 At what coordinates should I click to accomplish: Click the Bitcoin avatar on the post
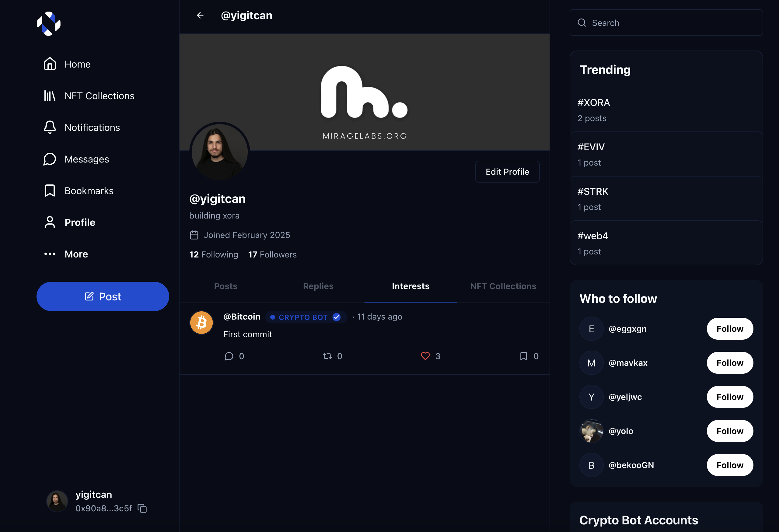coord(201,323)
